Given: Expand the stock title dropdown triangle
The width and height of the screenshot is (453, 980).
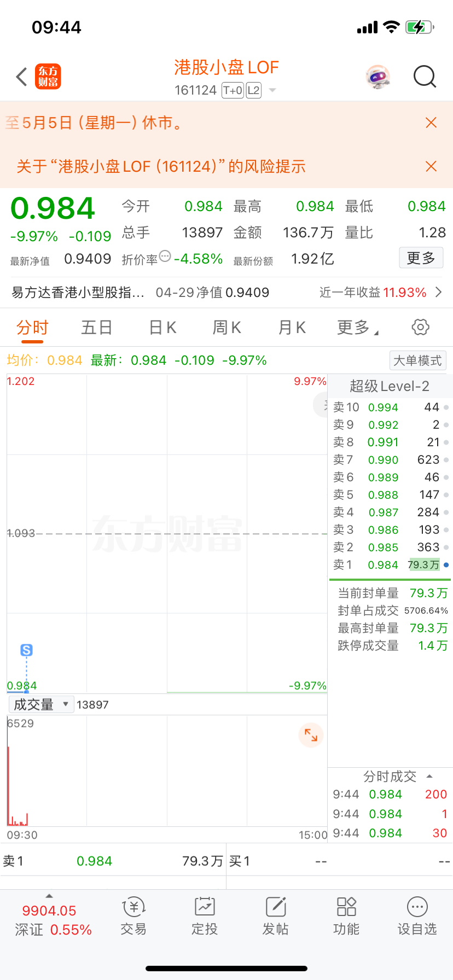Looking at the screenshot, I should pyautogui.click(x=272, y=90).
